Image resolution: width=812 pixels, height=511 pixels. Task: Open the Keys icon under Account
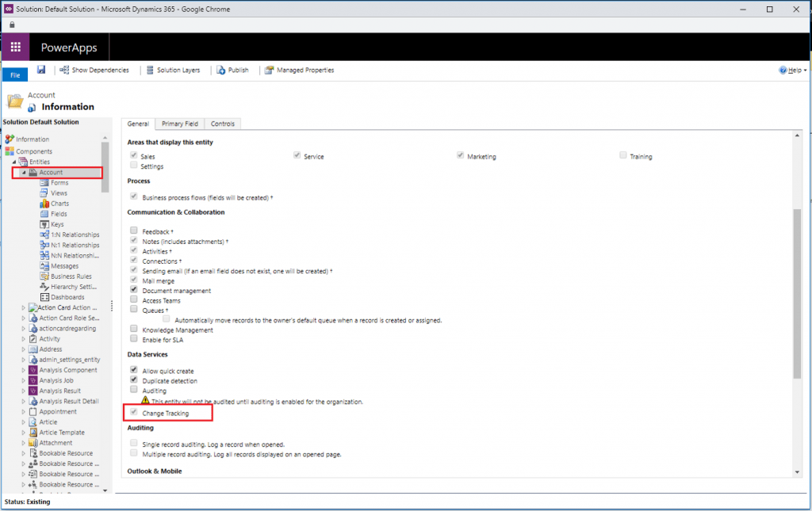pyautogui.click(x=44, y=224)
